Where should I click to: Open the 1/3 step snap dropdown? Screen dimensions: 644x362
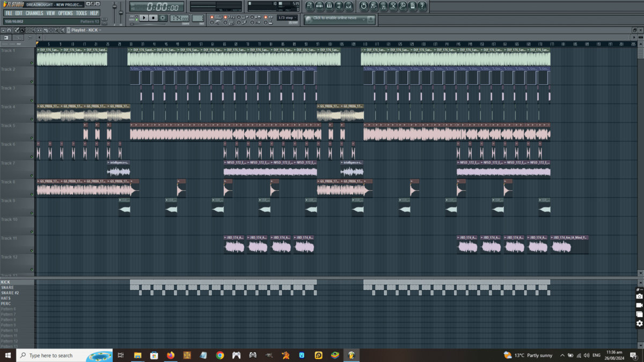coord(286,18)
